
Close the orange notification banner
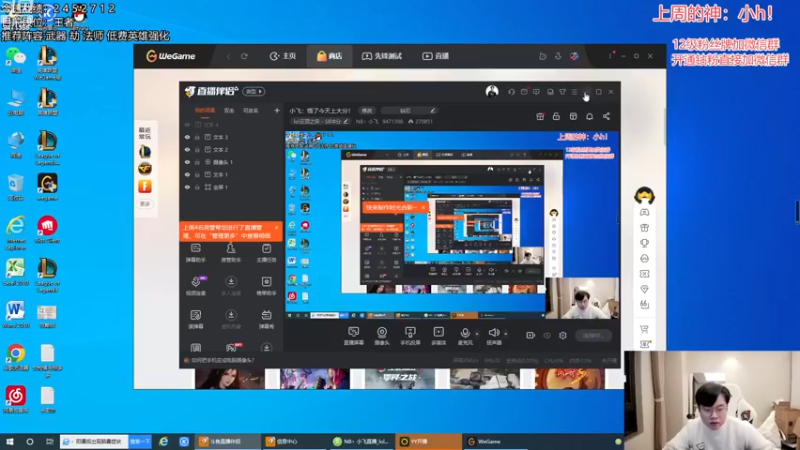pyautogui.click(x=277, y=228)
